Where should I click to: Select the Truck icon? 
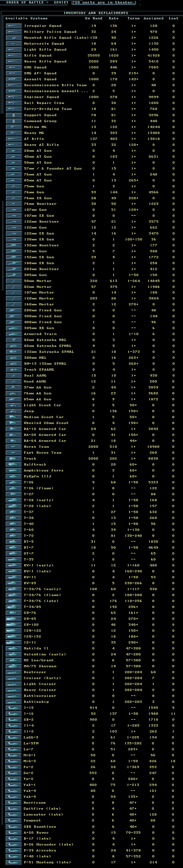pos(14,459)
